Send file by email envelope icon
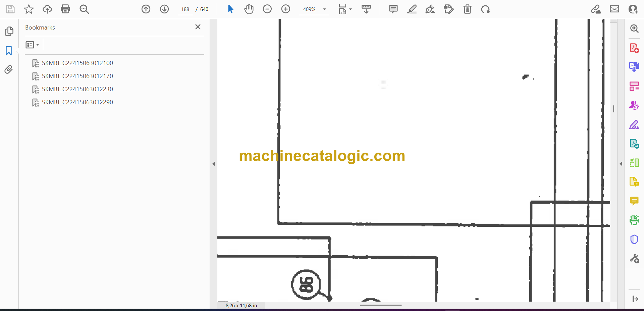 pos(614,9)
